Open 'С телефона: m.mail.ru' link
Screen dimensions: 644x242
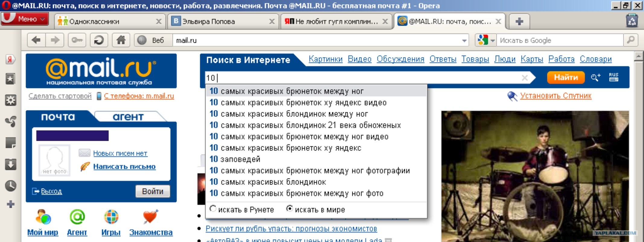pyautogui.click(x=139, y=96)
